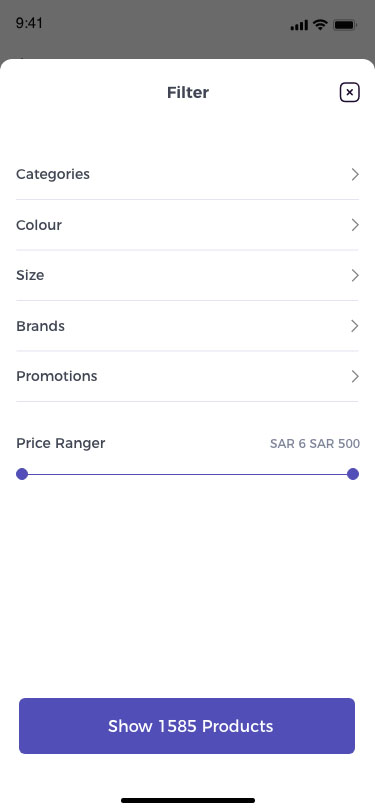Select the Colour filter row

pos(188,225)
